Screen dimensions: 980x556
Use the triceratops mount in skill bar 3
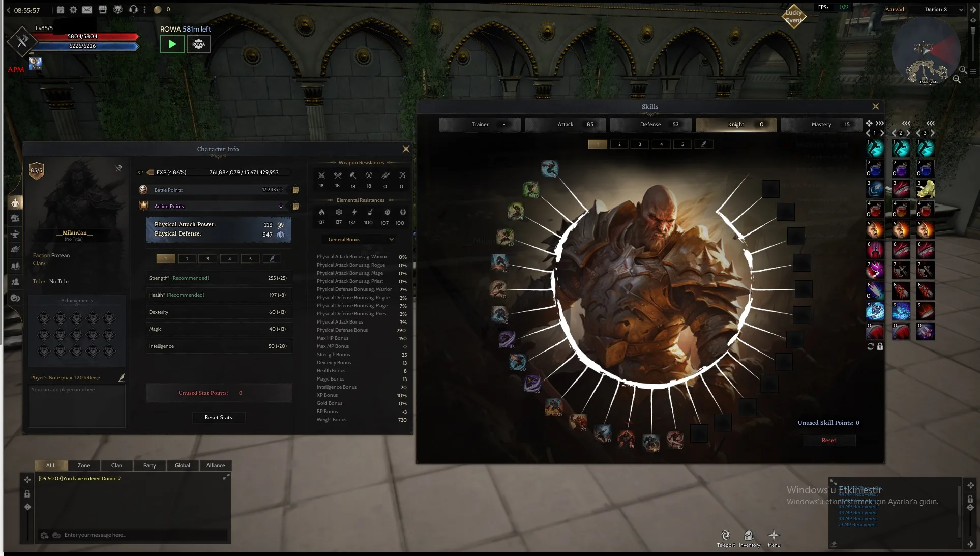pyautogui.click(x=925, y=189)
